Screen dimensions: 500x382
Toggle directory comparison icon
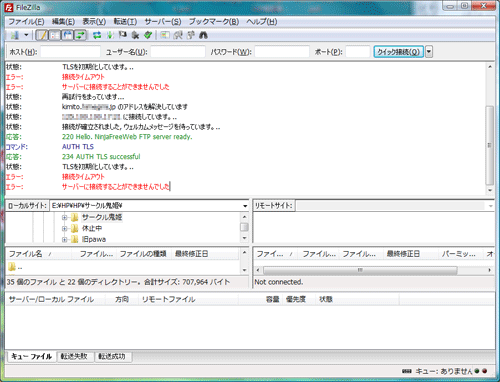click(x=178, y=35)
